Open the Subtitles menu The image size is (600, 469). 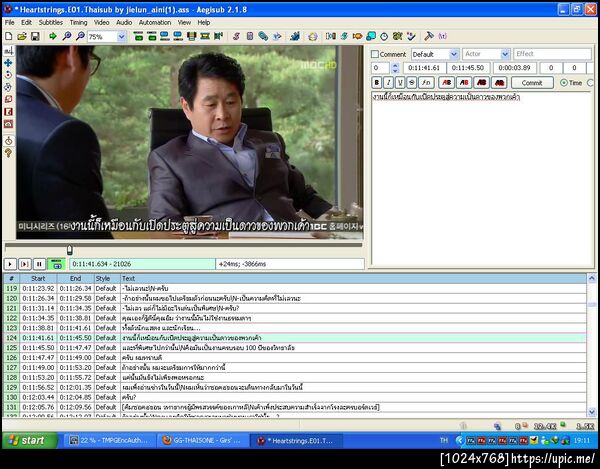pos(51,23)
